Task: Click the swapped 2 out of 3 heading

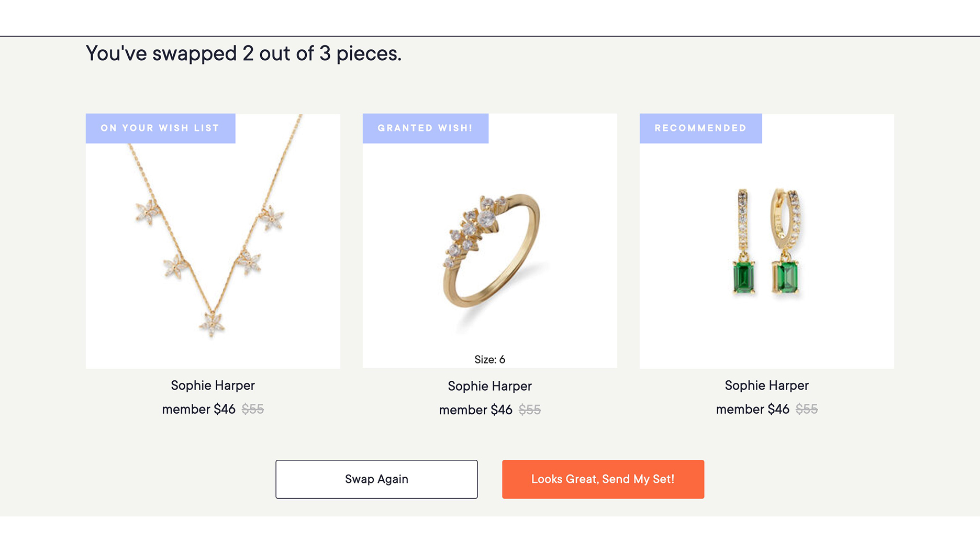Action: click(243, 53)
